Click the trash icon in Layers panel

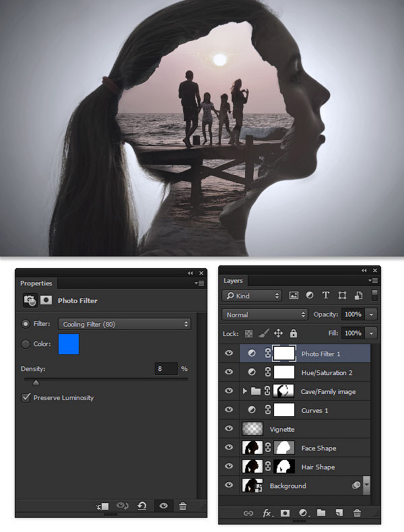click(x=357, y=512)
